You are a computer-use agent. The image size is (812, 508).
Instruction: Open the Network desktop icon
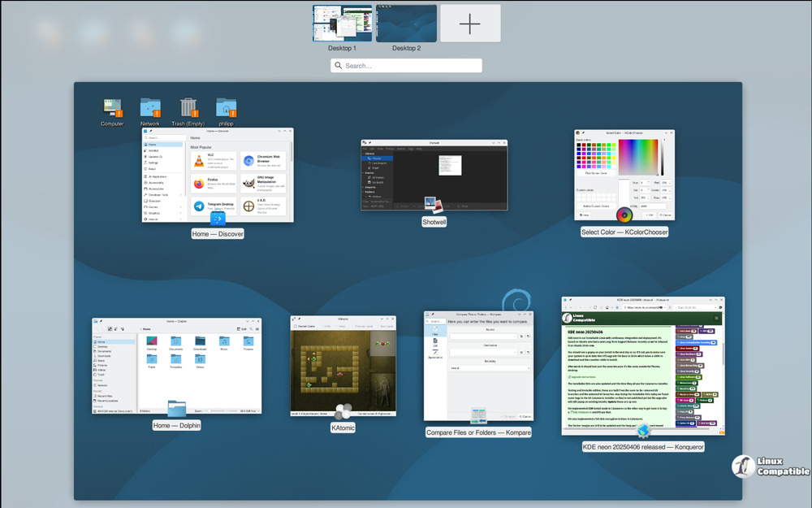(x=150, y=108)
